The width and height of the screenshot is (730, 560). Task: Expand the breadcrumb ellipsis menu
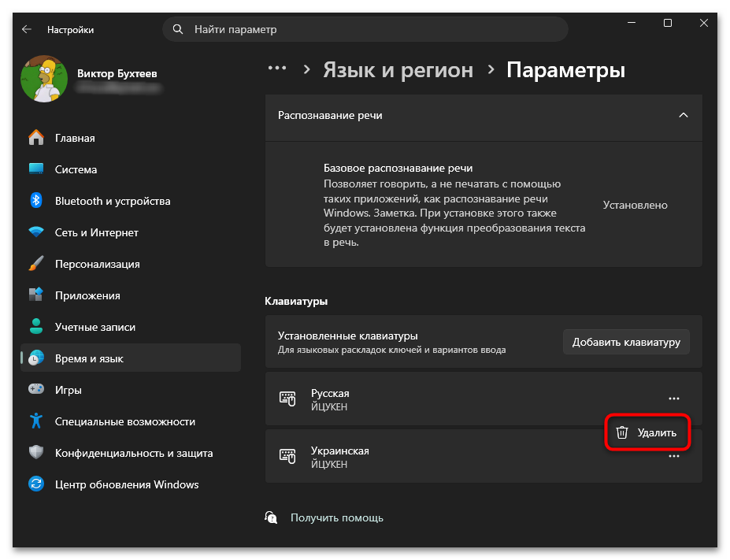tap(277, 69)
